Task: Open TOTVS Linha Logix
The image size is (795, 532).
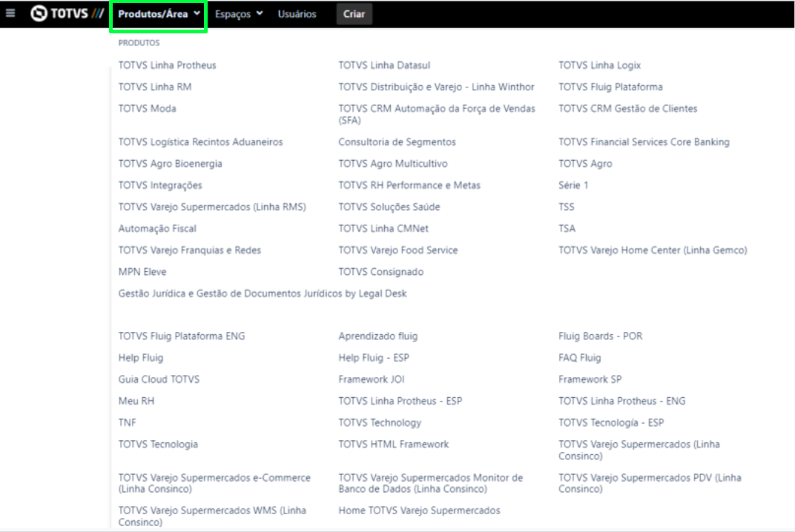Action: [600, 65]
